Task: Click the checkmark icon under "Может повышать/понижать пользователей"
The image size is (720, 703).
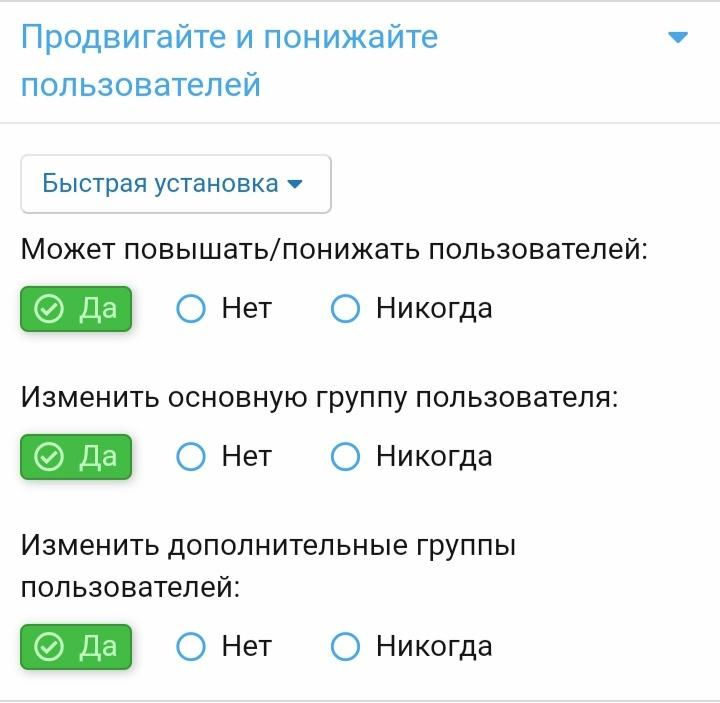Action: 48,309
